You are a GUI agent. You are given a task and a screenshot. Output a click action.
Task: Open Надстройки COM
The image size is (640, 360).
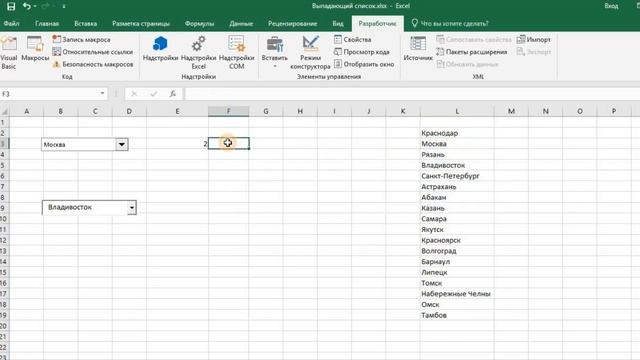(237, 53)
